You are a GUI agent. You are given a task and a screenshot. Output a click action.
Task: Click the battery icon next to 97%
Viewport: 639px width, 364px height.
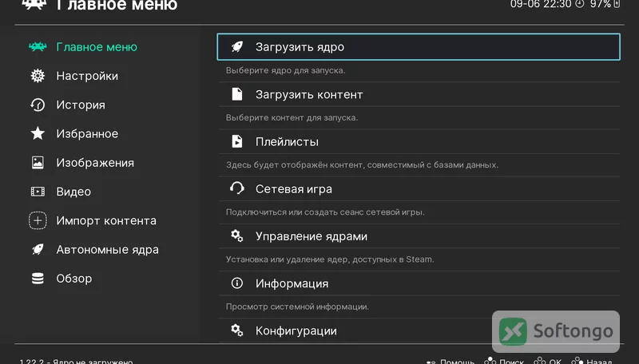click(x=617, y=4)
